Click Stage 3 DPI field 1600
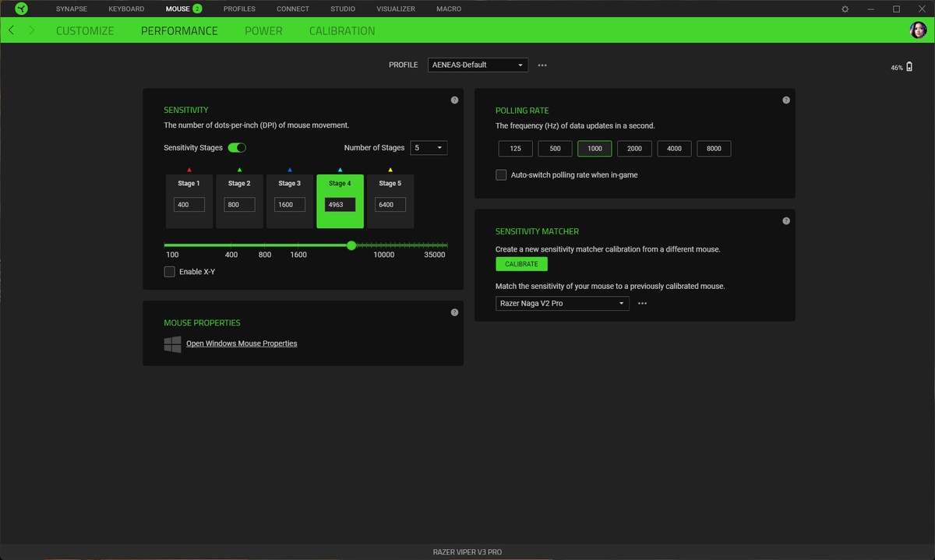Viewport: 935px width, 560px height. coord(289,205)
